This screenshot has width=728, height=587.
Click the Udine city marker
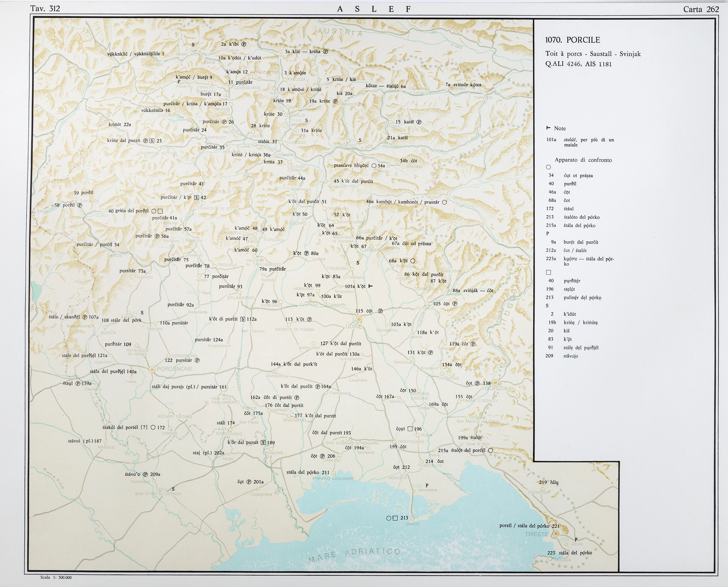point(359,319)
